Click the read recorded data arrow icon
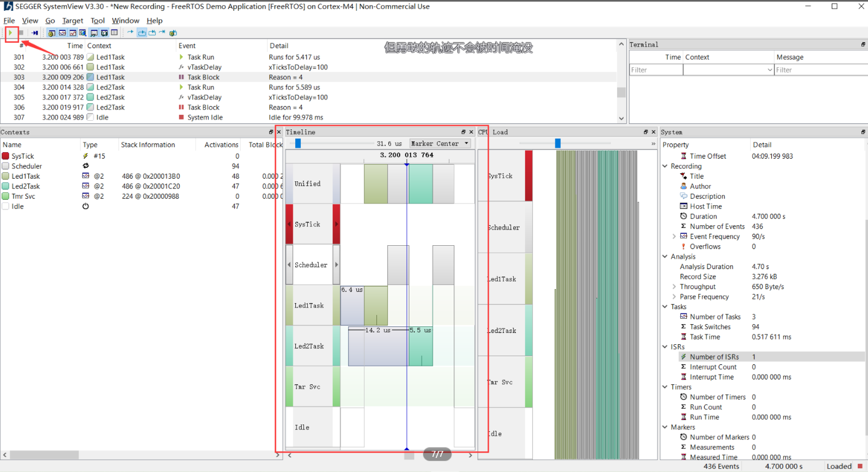The image size is (868, 472). click(x=35, y=32)
